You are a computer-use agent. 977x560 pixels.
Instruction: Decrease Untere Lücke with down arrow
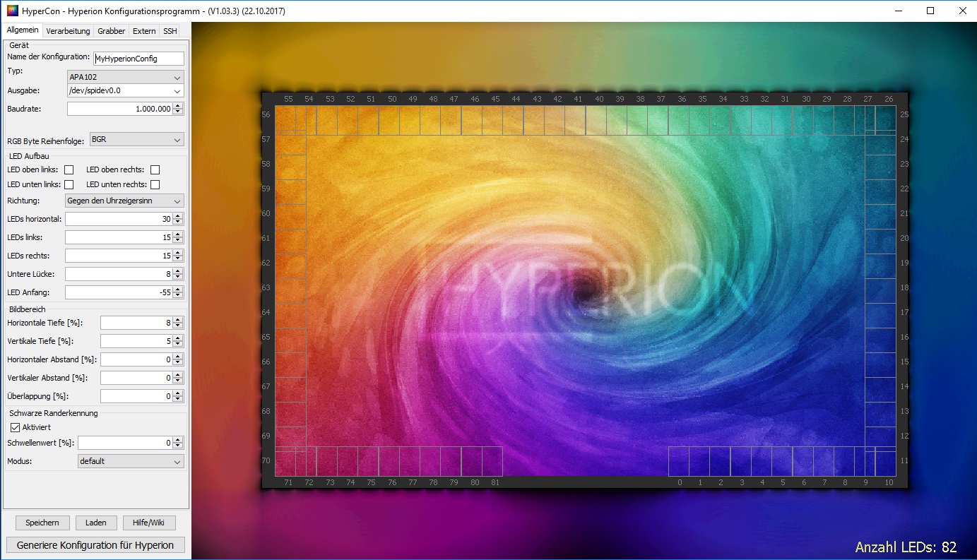(178, 278)
